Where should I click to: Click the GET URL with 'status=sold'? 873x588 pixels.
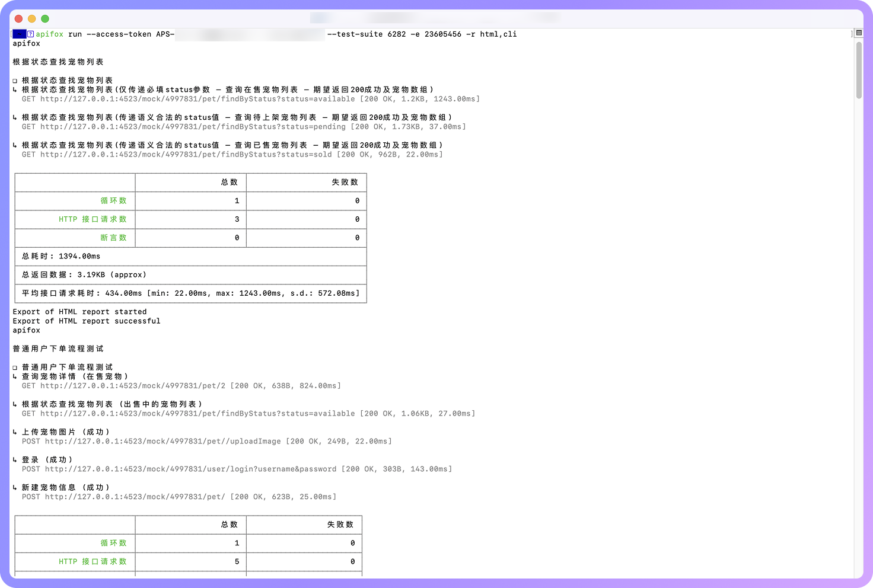pos(232,155)
